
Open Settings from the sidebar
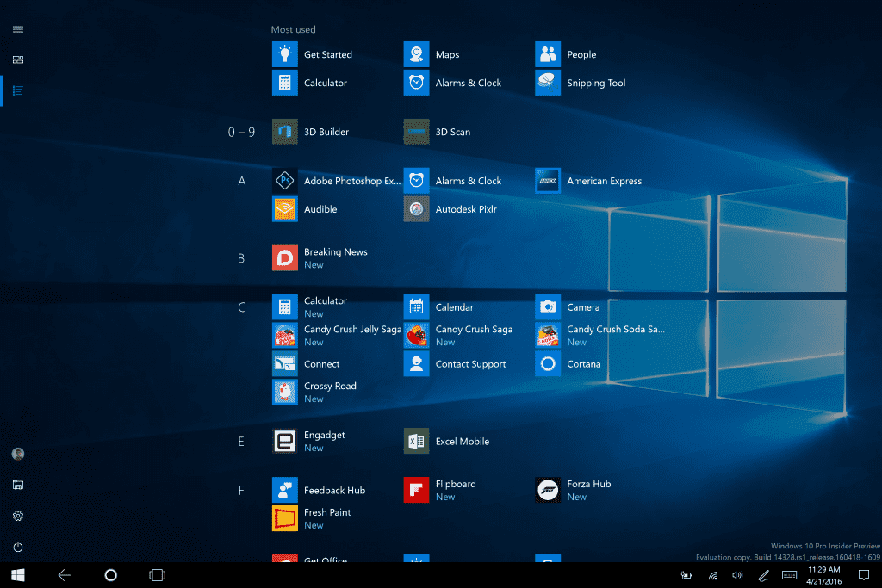[17, 515]
